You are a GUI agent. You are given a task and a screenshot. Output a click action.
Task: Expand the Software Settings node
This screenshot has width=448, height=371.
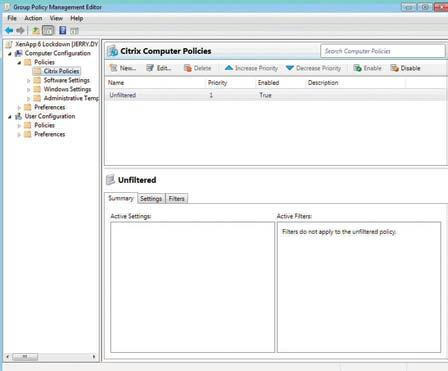[29, 80]
